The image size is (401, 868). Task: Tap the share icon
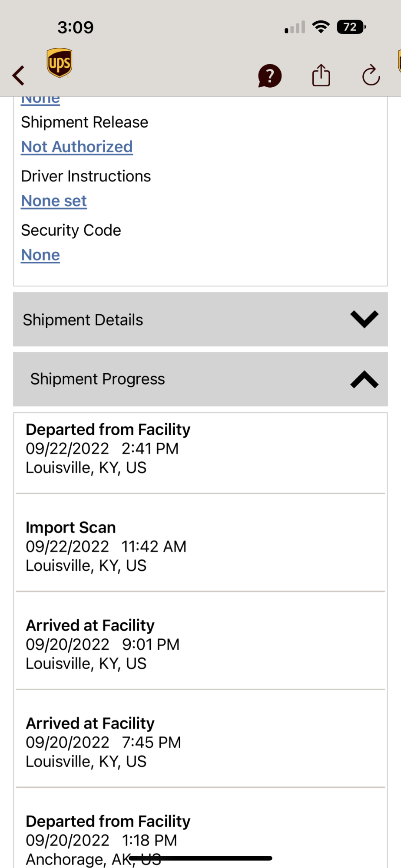click(321, 76)
